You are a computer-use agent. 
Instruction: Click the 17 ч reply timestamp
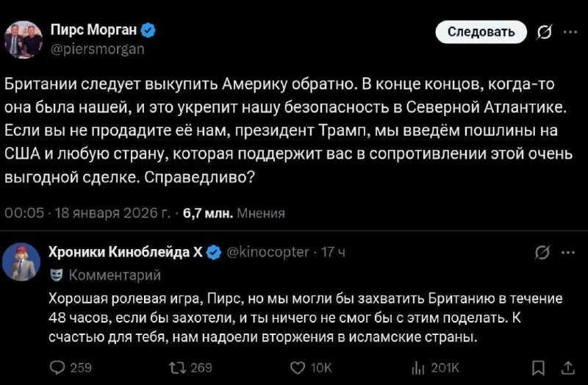334,252
